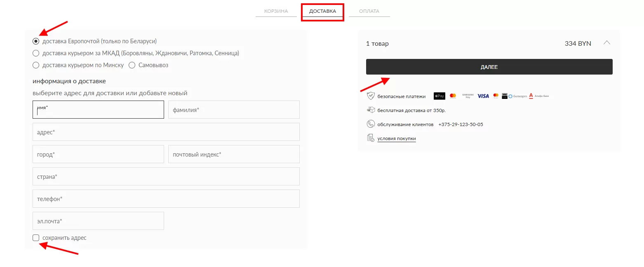Open the условия покупки link

click(x=396, y=138)
